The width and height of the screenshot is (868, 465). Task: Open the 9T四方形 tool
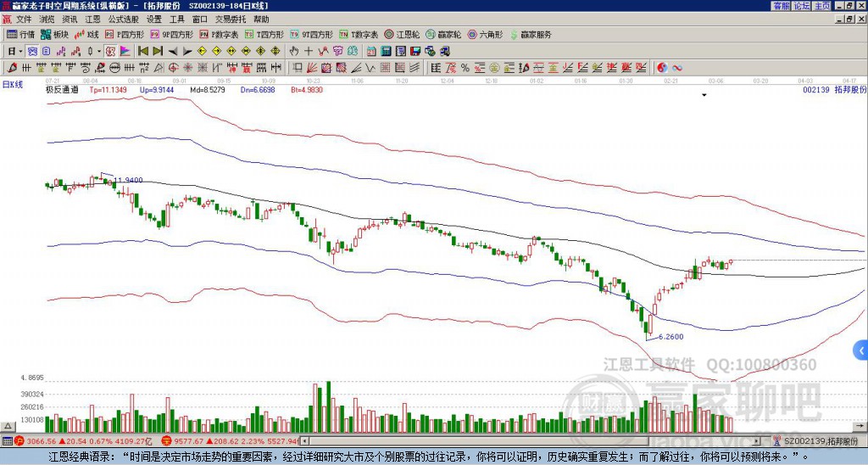(x=311, y=34)
